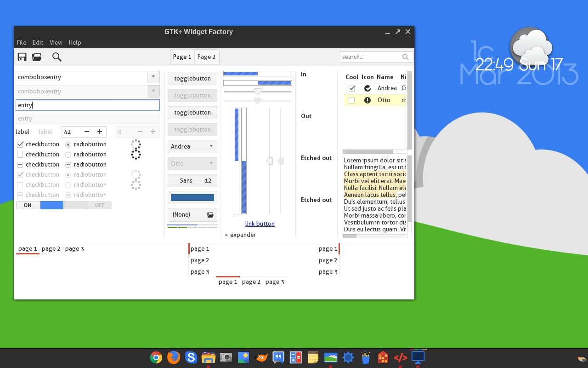588x368 pixels.
Task: Click the 'Andrea' name cell in the tree view
Action: [x=387, y=88]
